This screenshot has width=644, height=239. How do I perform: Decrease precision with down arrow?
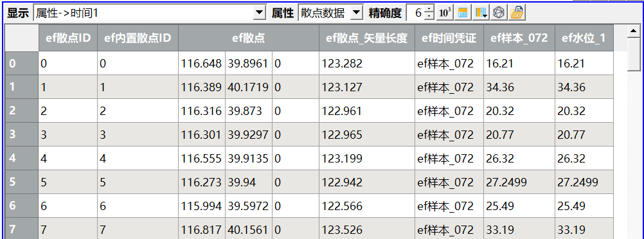[429, 17]
